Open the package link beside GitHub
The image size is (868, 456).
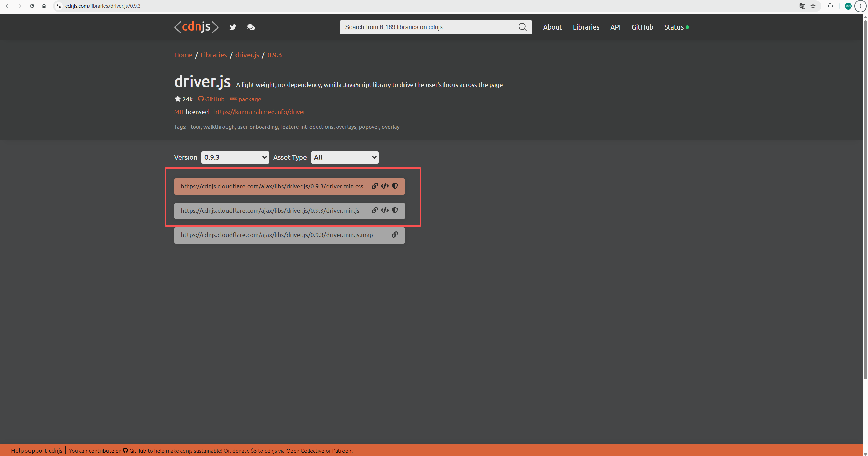tap(250, 99)
